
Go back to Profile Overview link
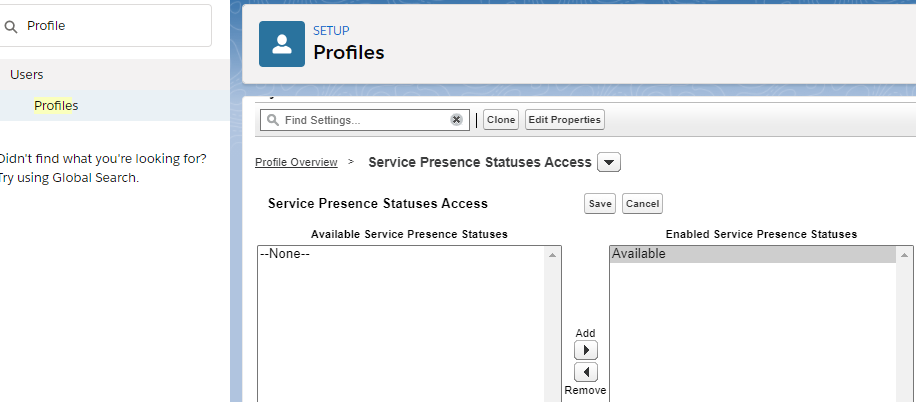[296, 162]
